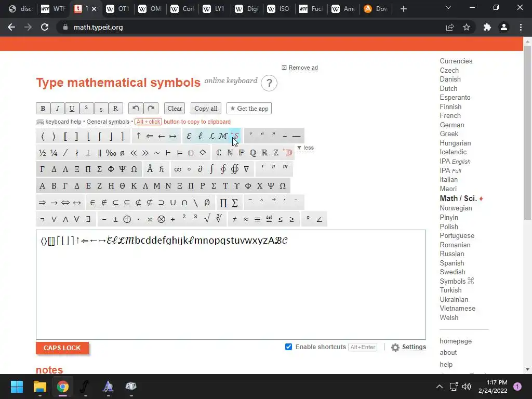The width and height of the screenshot is (532, 399).
Task: Open Chrome extensions puzzle icon
Action: point(487,27)
